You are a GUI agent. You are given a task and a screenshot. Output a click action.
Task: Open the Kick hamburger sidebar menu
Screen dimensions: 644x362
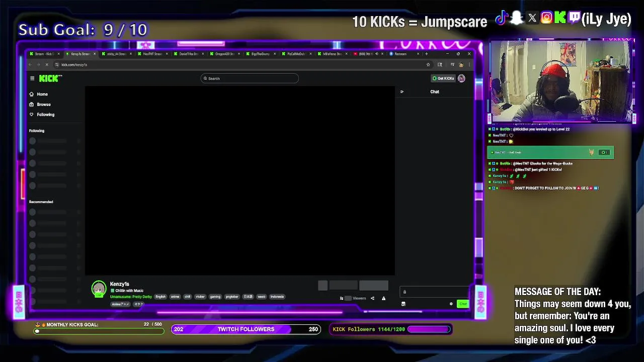tap(32, 78)
